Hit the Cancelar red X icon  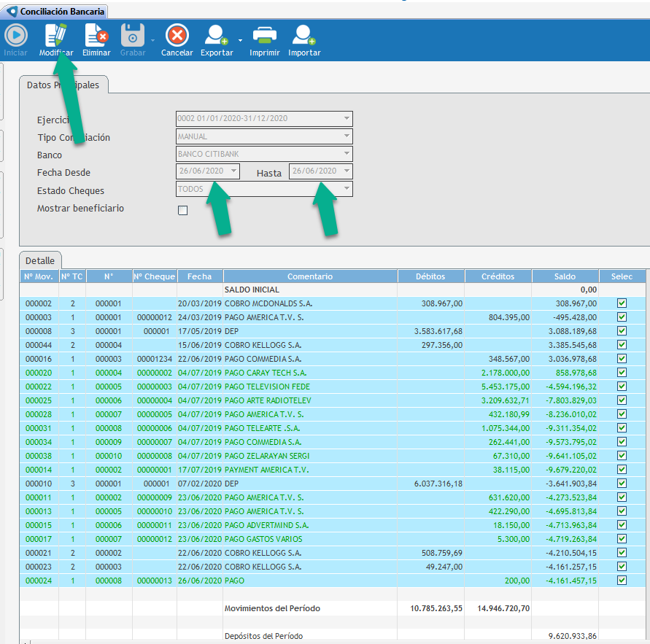click(177, 36)
